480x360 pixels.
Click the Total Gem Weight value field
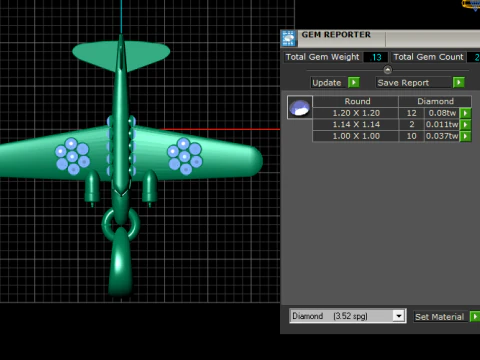(x=375, y=57)
